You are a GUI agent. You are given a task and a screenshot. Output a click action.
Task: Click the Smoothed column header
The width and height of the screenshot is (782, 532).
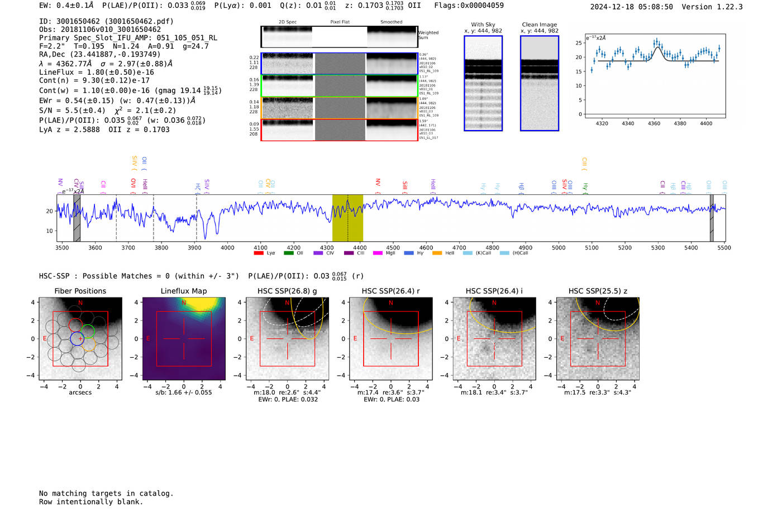coord(391,22)
